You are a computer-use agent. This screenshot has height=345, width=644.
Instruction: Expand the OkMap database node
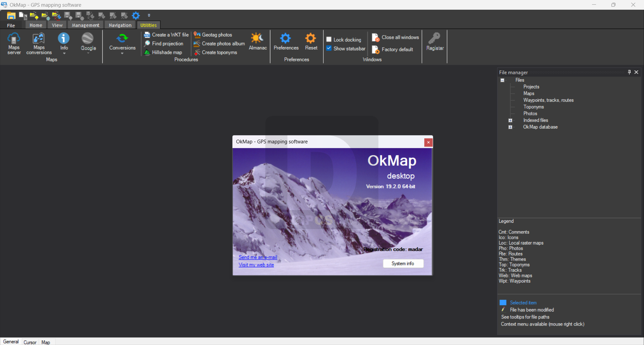(x=511, y=127)
